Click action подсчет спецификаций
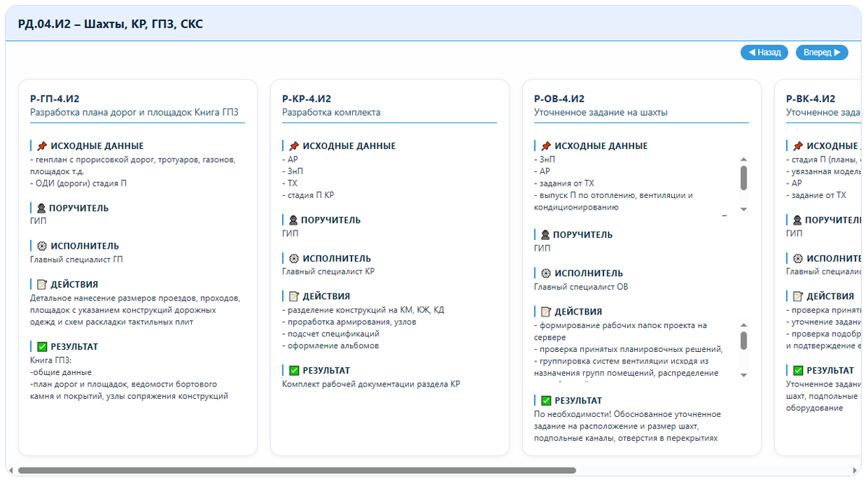This screenshot has height=482, width=868. (331, 334)
